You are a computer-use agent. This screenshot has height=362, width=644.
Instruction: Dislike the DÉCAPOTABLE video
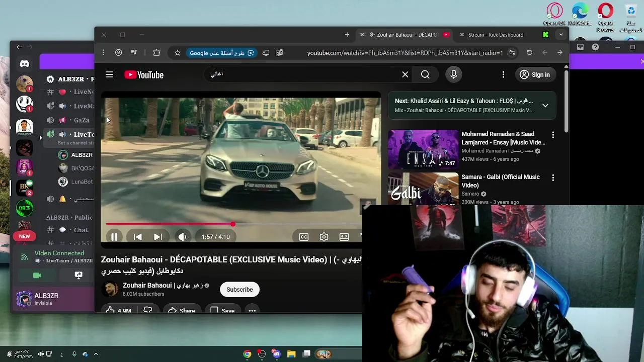147,311
